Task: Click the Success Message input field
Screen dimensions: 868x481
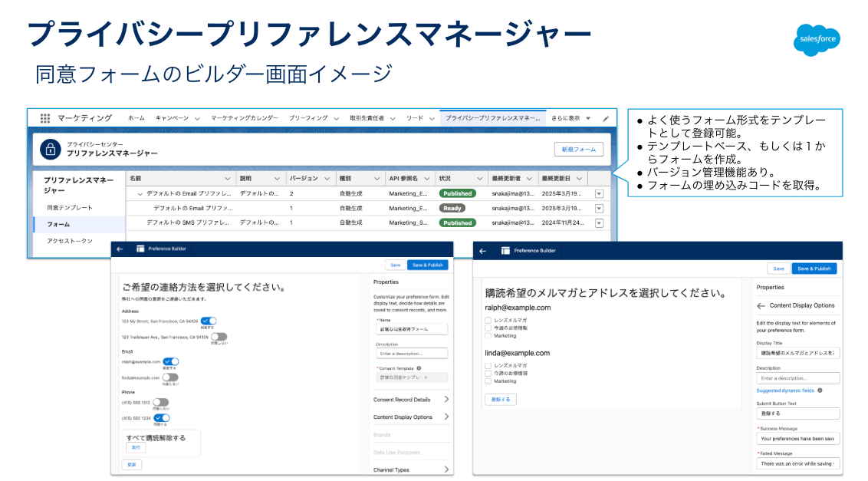Action: [x=797, y=438]
